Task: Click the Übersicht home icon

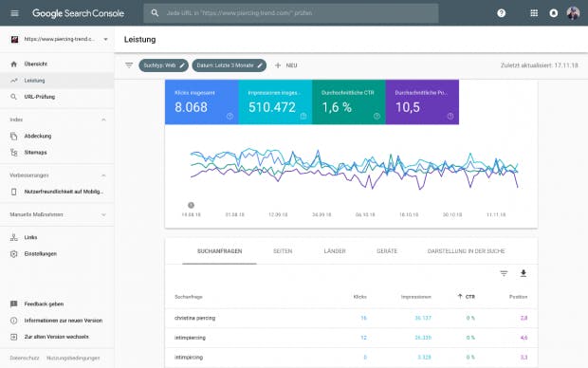Action: [x=14, y=64]
